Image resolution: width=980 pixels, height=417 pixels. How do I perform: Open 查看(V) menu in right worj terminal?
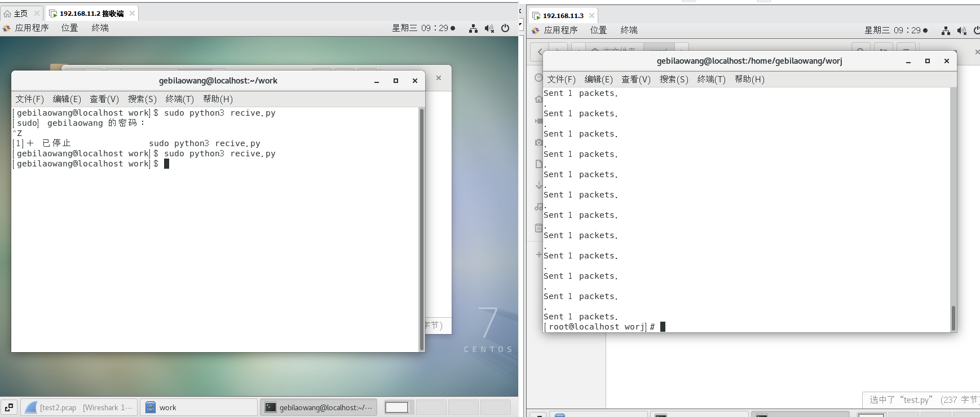coord(636,79)
